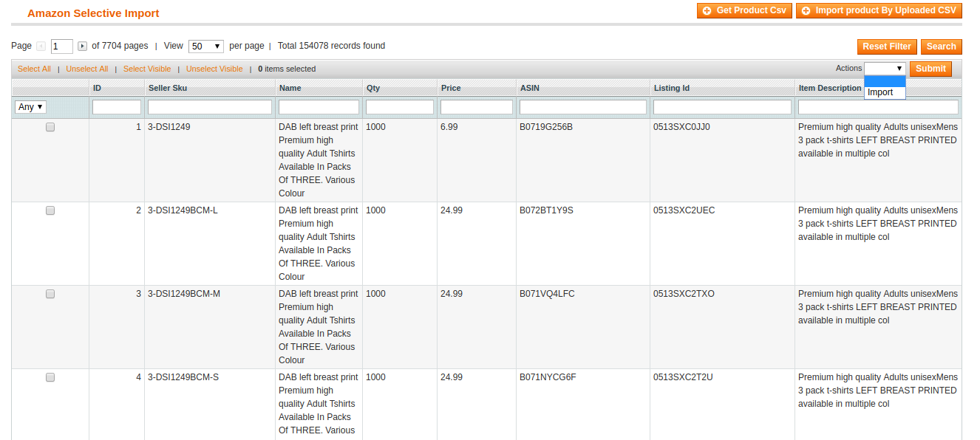Check row with SKU 3-DSI1249BCM-L
The image size is (980, 440).
click(50, 210)
